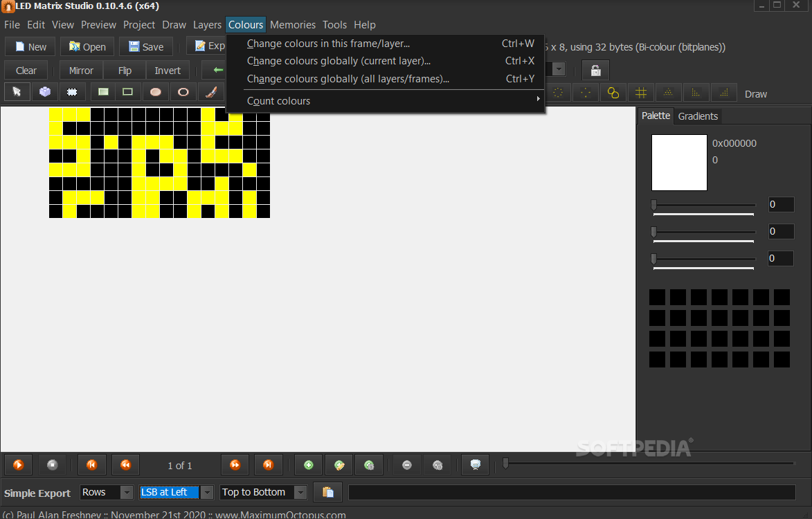The width and height of the screenshot is (812, 519).
Task: Select the right-aligned dotted triangle tool
Action: point(723,93)
